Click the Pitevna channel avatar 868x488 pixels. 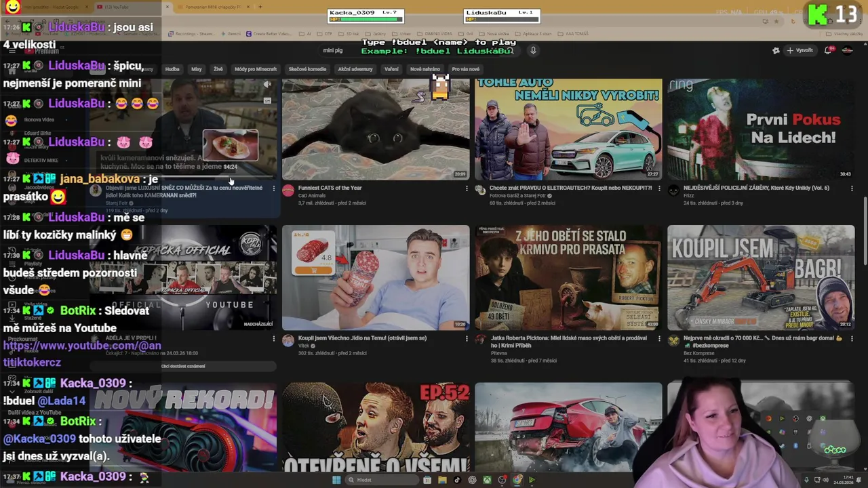coord(481,340)
